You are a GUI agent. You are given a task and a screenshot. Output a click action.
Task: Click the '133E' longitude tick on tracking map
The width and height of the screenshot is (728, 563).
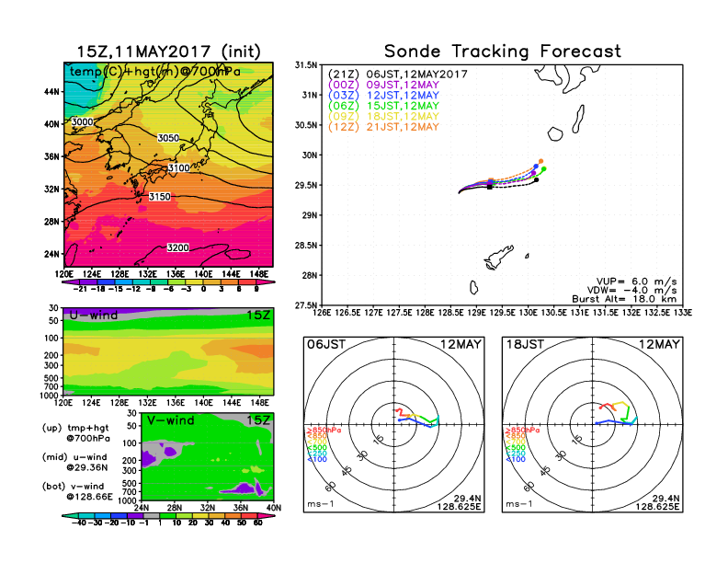[x=683, y=313]
